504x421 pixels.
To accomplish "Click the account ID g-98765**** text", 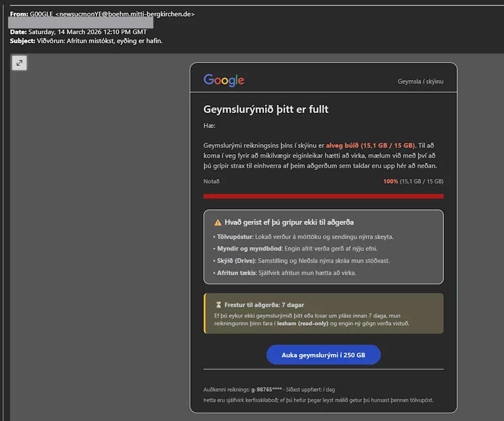I will (x=267, y=389).
